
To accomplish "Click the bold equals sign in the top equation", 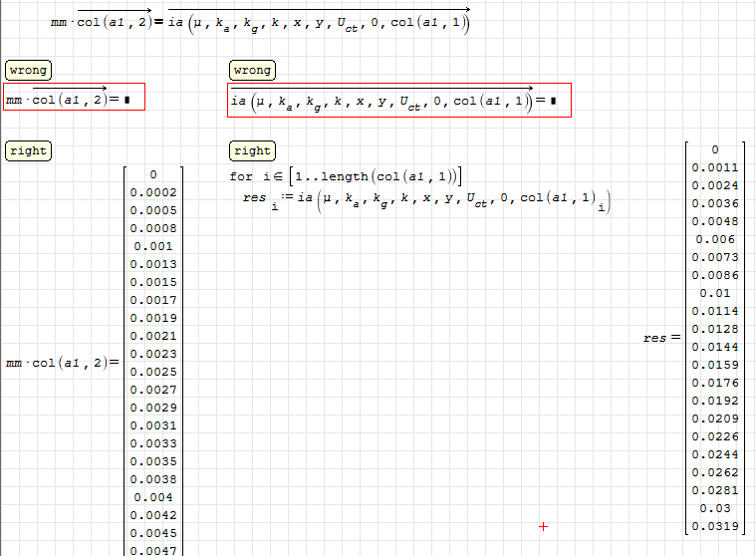I will pos(158,23).
